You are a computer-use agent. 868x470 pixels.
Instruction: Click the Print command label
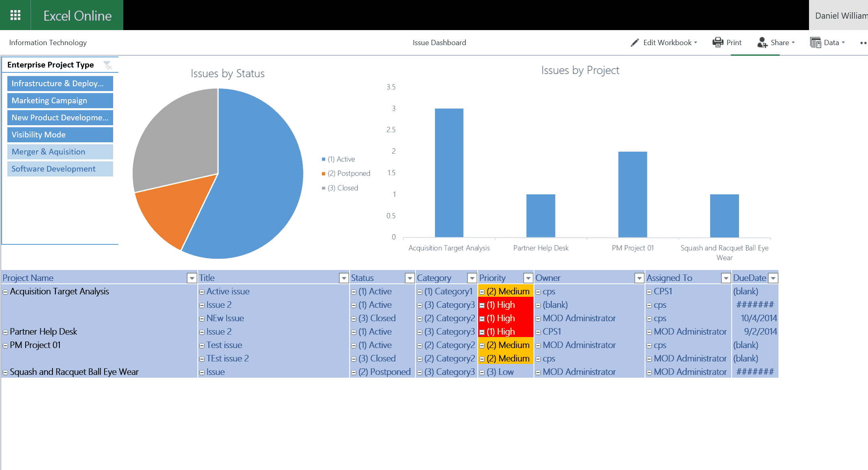pos(734,43)
